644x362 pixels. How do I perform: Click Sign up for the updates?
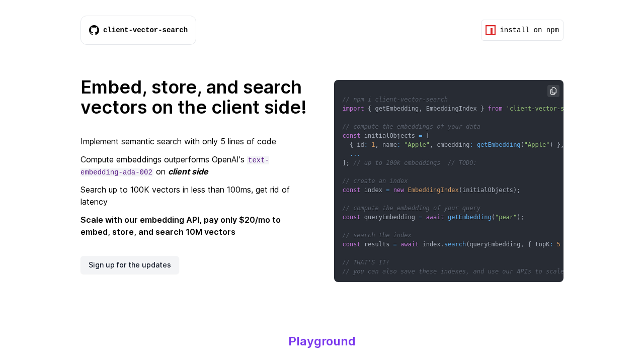[129, 264]
